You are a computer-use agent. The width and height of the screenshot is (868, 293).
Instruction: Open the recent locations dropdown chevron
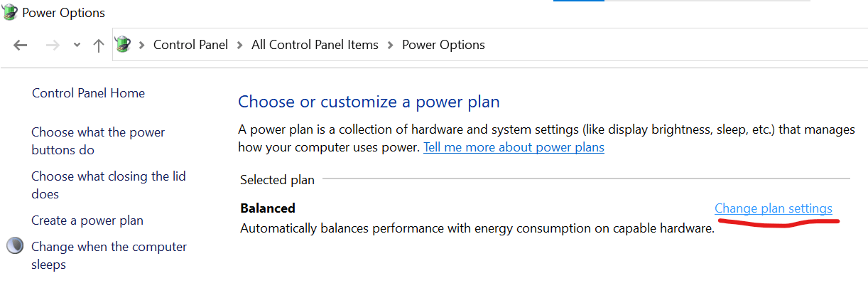(x=77, y=45)
